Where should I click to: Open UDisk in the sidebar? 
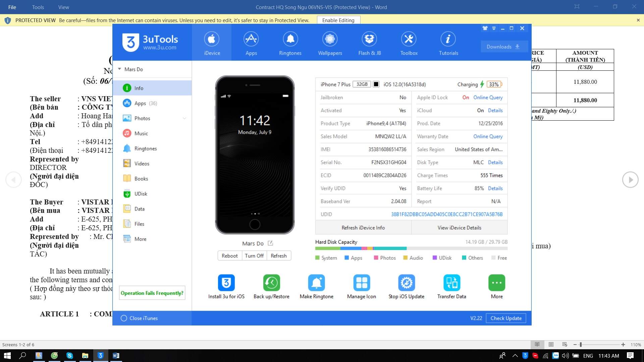(152, 194)
